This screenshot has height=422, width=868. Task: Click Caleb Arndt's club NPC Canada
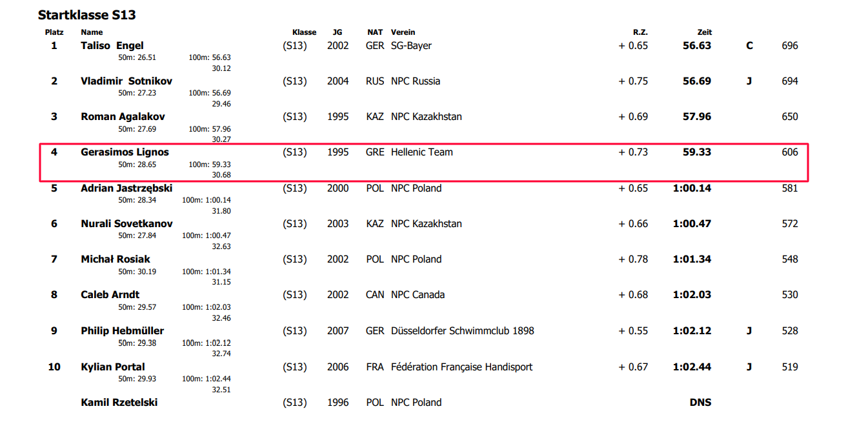point(418,295)
